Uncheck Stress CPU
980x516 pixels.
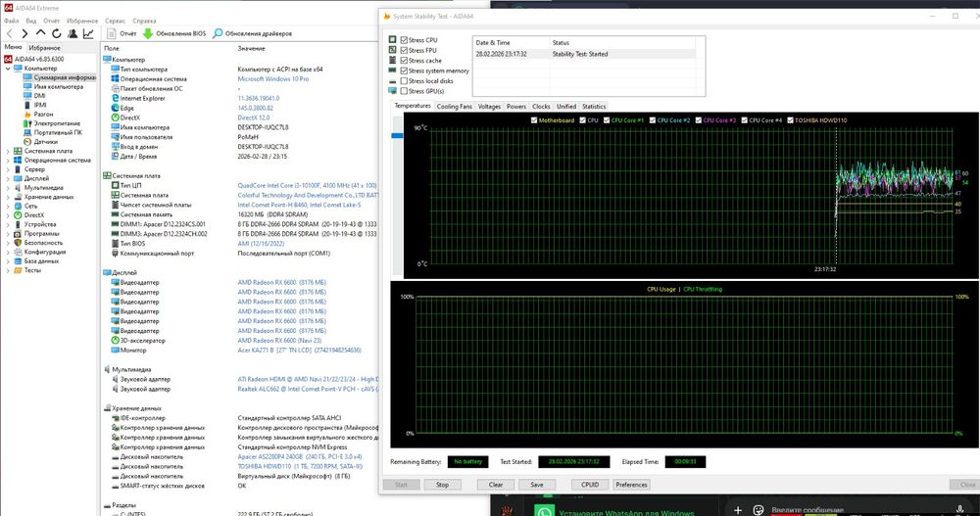coord(404,39)
